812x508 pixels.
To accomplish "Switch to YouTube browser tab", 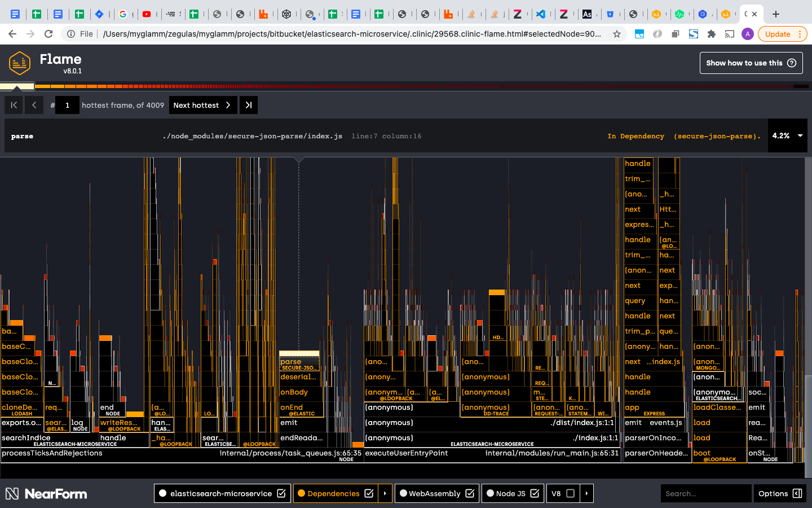I will pyautogui.click(x=147, y=14).
